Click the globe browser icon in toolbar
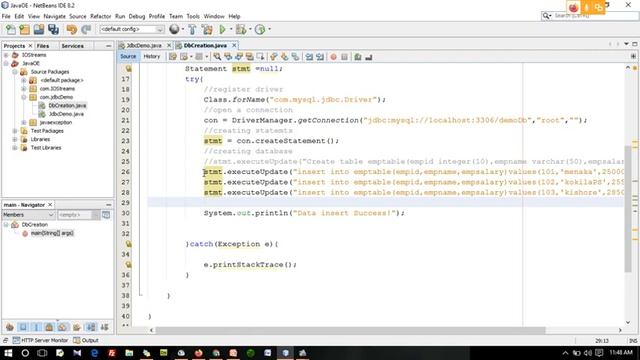Screen dimensions: 640x360 pos(174,29)
